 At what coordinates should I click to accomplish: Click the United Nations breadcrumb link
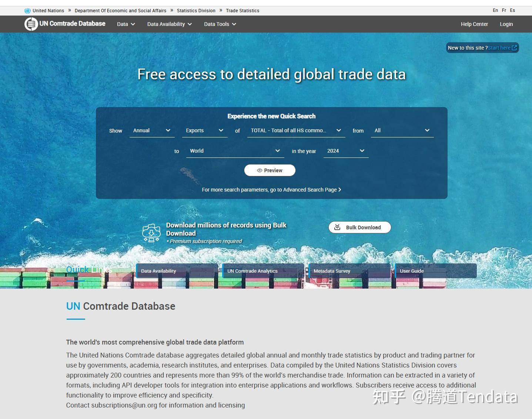click(x=48, y=11)
